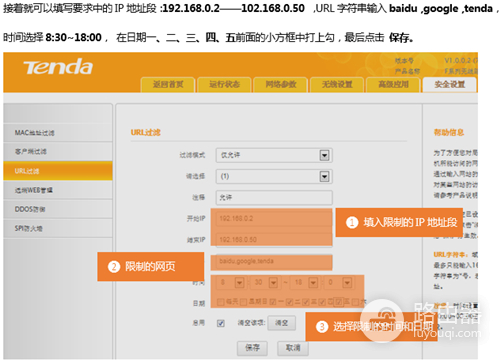The height and width of the screenshot is (361, 500).
Task: Toggle the 二 (Tuesday) checkbox
Action: [x=289, y=302]
